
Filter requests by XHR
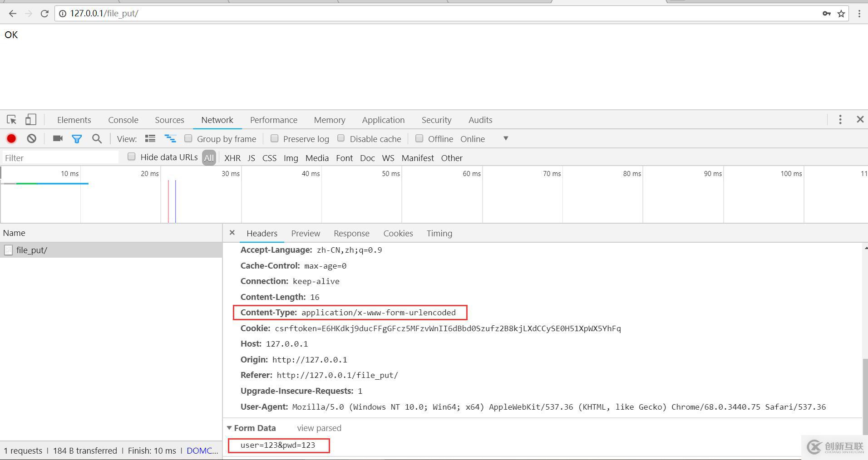[232, 158]
